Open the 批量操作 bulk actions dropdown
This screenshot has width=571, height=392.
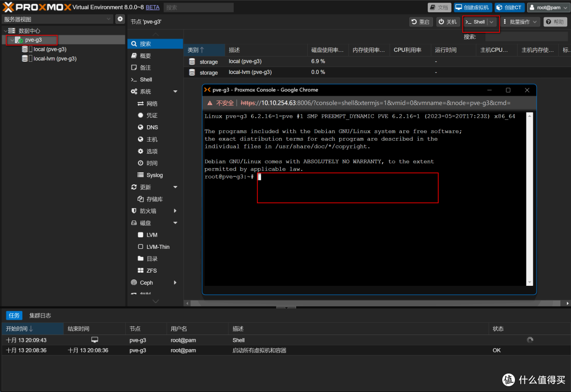520,22
